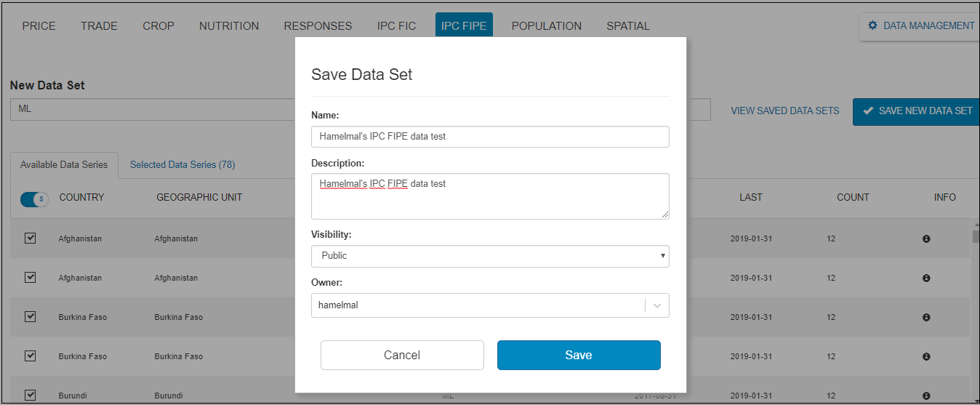The height and width of the screenshot is (405, 980).
Task: Click info icon for second Burkina Faso row
Action: pyautogui.click(x=926, y=356)
